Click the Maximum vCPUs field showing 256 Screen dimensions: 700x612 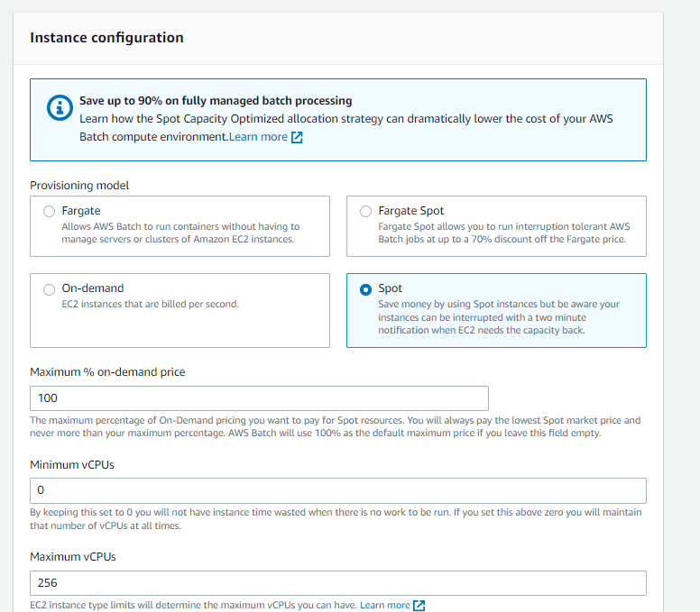tap(338, 583)
